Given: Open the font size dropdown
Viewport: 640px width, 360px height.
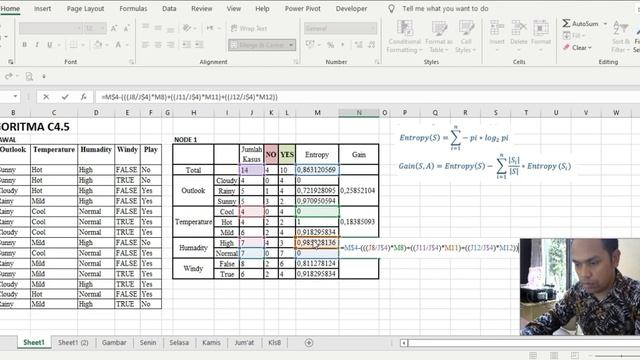Looking at the screenshot, I should (x=103, y=28).
